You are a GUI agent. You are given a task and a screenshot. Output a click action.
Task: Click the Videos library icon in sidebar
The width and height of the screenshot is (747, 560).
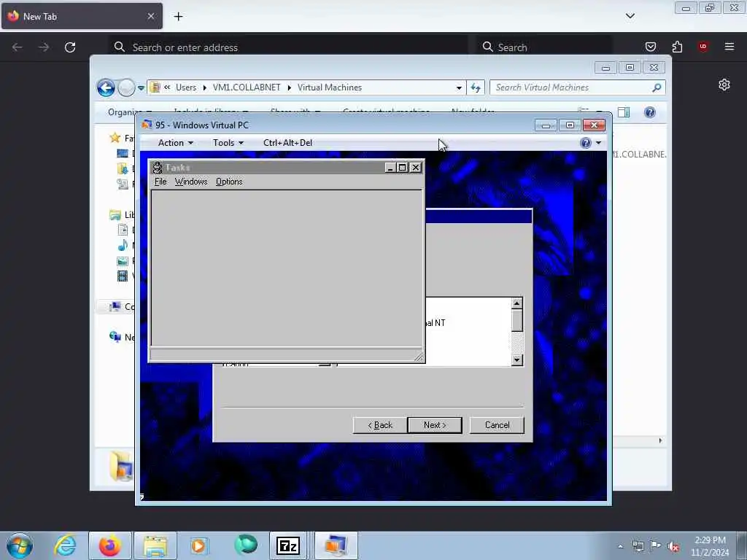click(x=123, y=276)
